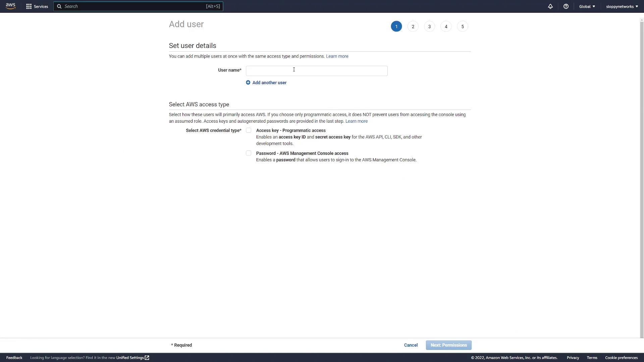Image resolution: width=644 pixels, height=362 pixels.
Task: Expand the sloppynetworks account menu
Action: pyautogui.click(x=622, y=6)
